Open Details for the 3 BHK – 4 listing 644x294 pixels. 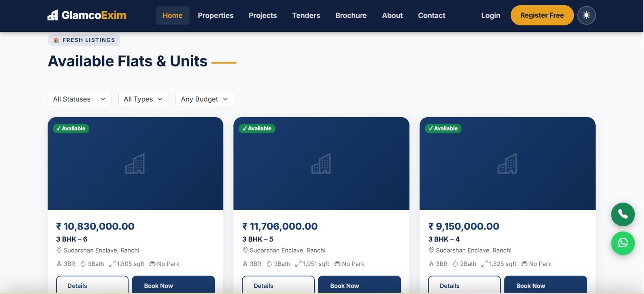(x=464, y=285)
